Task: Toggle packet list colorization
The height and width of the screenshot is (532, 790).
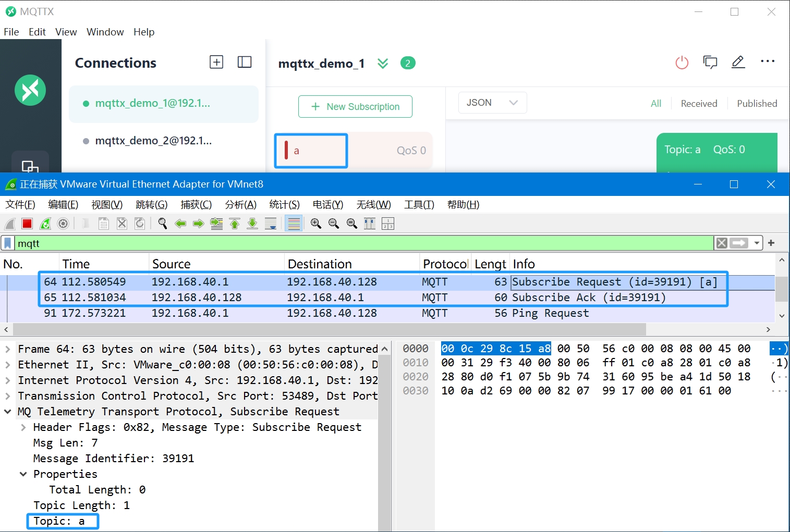Action: pyautogui.click(x=294, y=224)
